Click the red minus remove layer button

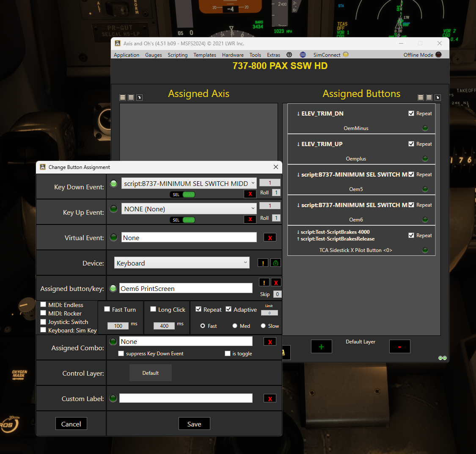pos(399,346)
